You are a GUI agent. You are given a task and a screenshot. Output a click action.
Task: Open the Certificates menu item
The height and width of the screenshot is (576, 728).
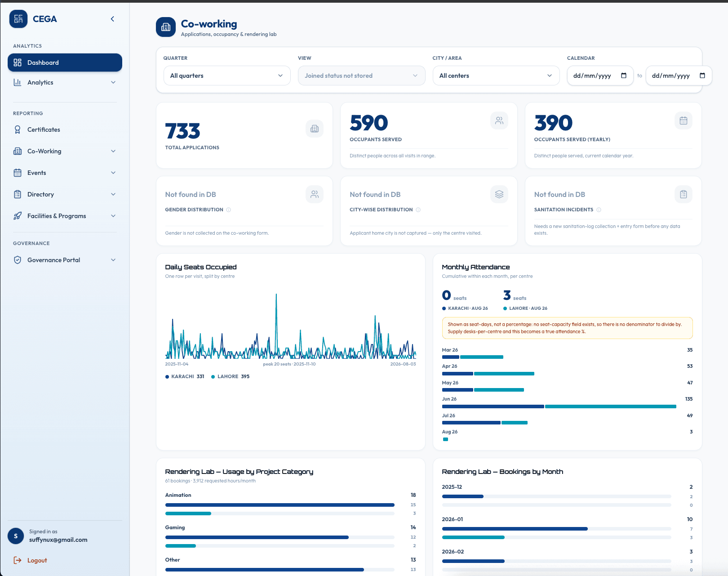coord(65,129)
